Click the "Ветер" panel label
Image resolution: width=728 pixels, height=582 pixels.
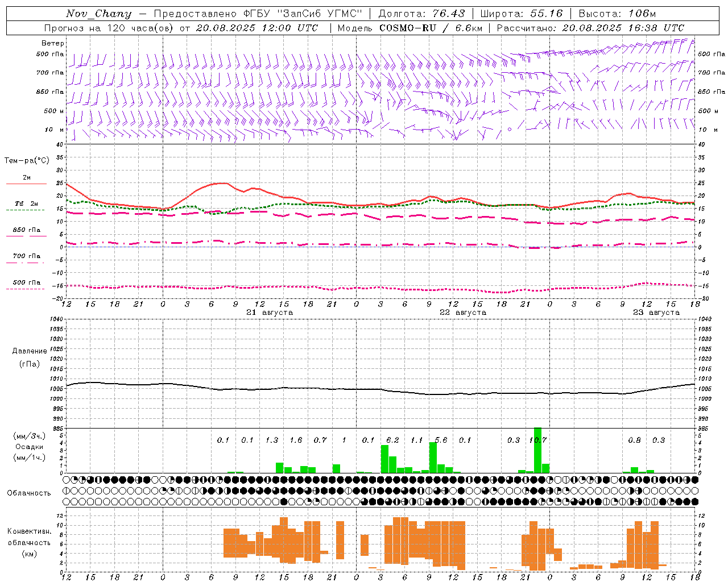53,43
